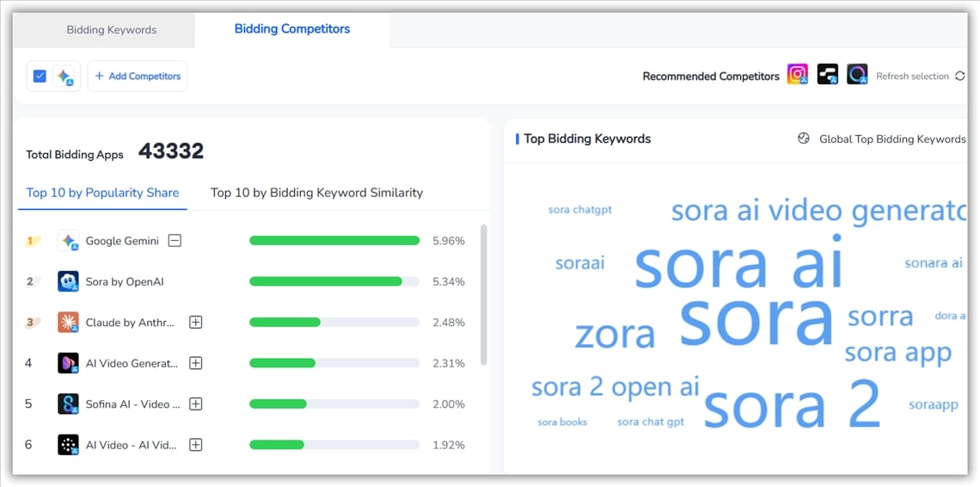The width and height of the screenshot is (980, 487).
Task: Select the Instagram recommended competitor icon
Action: (x=798, y=75)
